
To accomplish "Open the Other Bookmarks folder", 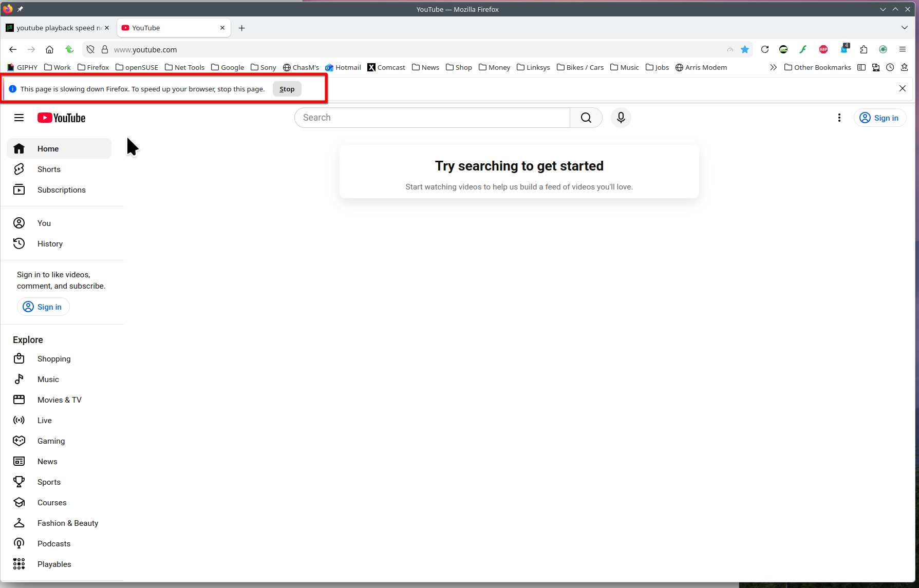I will click(818, 67).
